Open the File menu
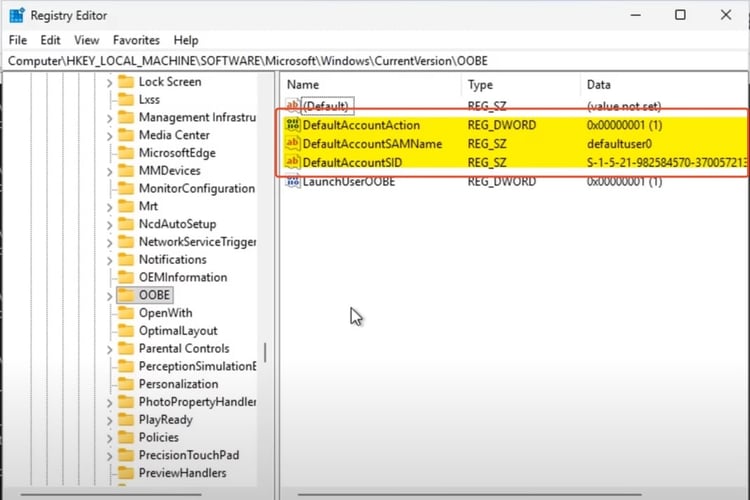Screen dimensions: 750x500 18,40
